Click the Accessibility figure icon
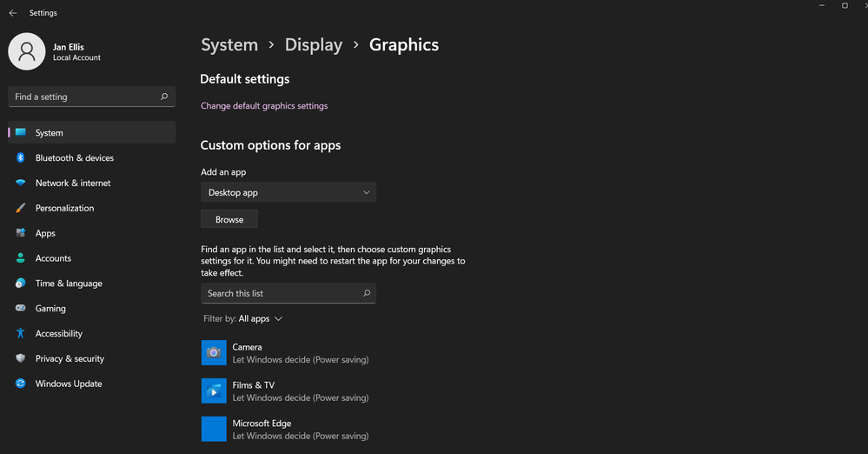 (20, 334)
